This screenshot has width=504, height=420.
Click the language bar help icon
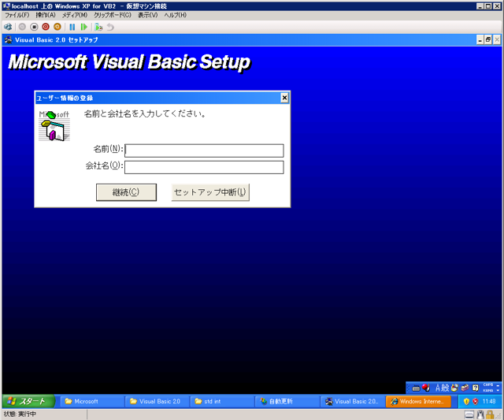pyautogui.click(x=475, y=388)
